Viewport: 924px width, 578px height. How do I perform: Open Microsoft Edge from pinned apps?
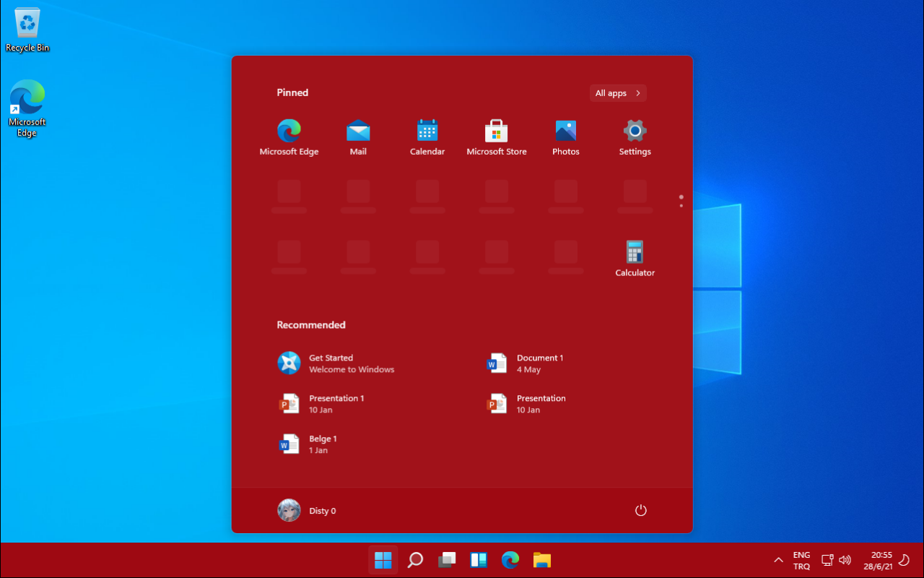coord(289,137)
